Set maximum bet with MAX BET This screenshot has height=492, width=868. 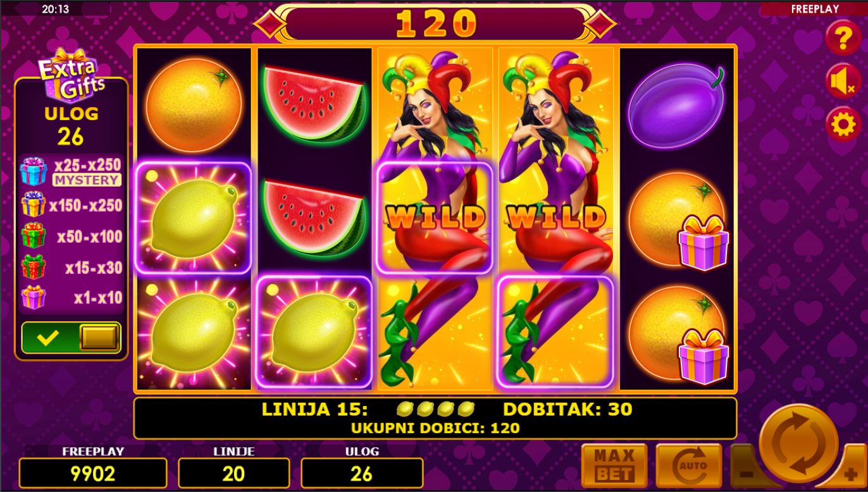click(614, 465)
